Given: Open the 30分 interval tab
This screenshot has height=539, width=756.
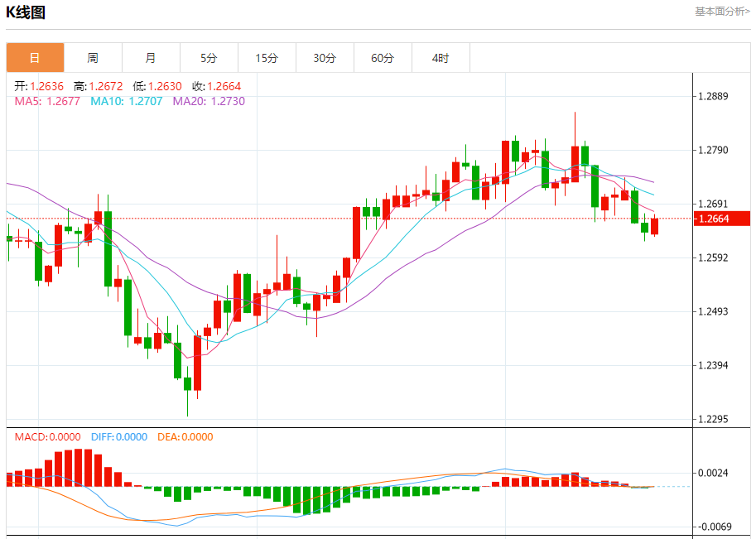Looking at the screenshot, I should pyautogui.click(x=325, y=58).
